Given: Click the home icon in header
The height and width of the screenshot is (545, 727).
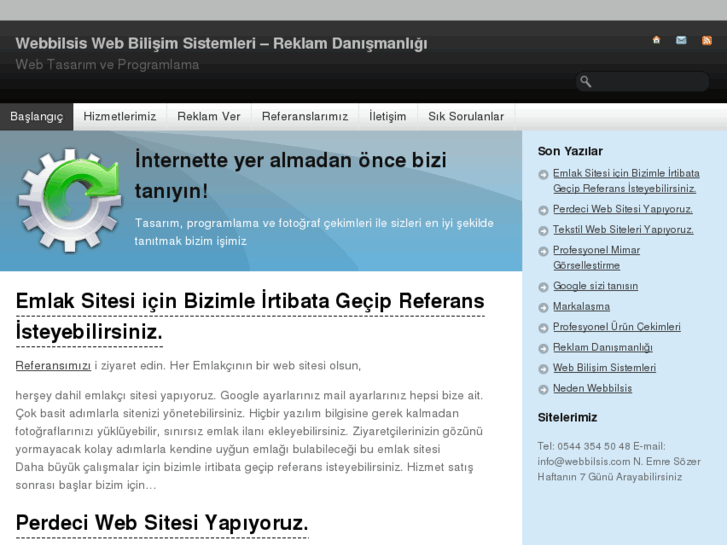Looking at the screenshot, I should click(x=656, y=40).
